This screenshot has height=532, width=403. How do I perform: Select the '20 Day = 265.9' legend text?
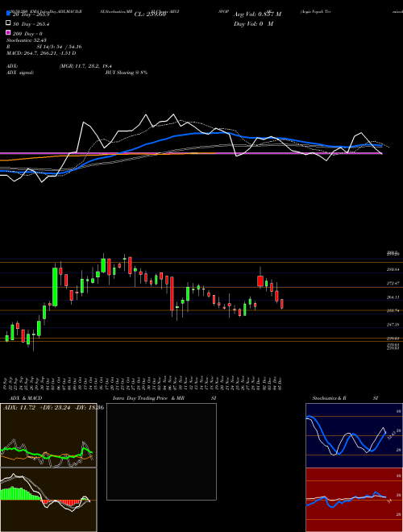(31, 15)
